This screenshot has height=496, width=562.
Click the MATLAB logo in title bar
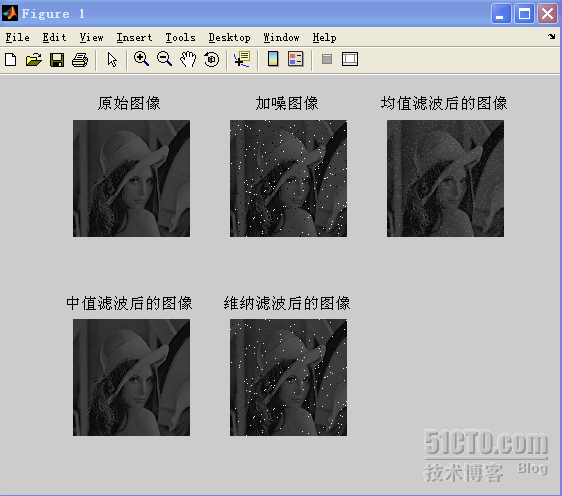click(10, 13)
